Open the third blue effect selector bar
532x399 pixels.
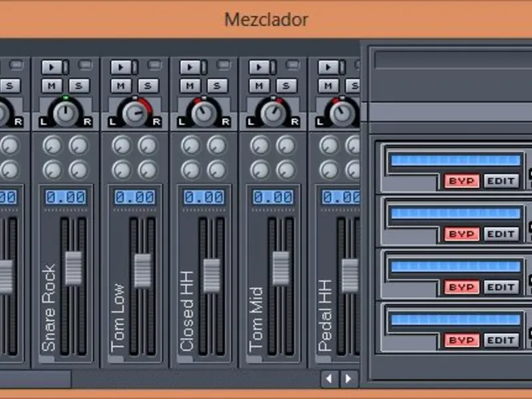tap(456, 267)
